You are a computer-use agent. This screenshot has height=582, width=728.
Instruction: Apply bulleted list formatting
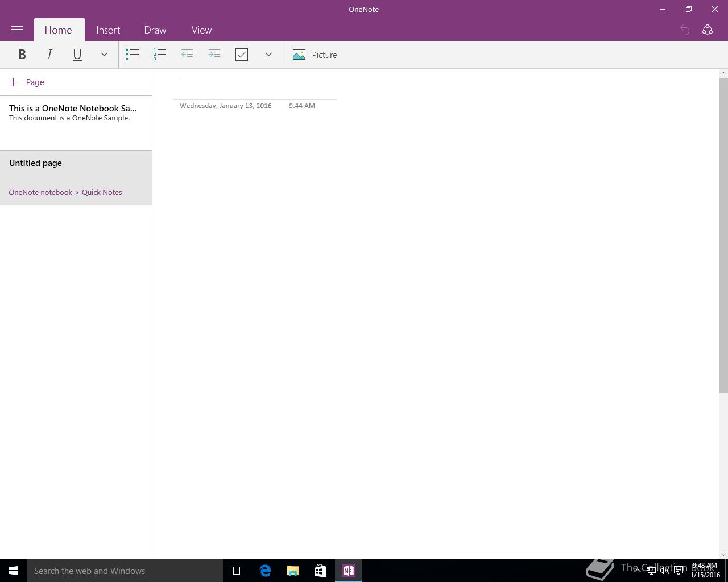[133, 55]
